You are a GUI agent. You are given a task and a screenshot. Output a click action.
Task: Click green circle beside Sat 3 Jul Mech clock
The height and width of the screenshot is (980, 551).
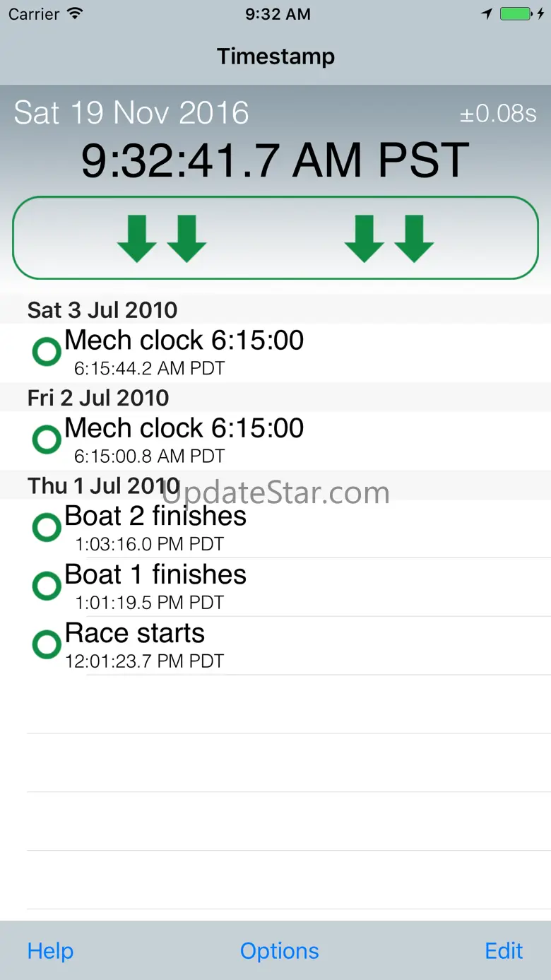pos(47,352)
